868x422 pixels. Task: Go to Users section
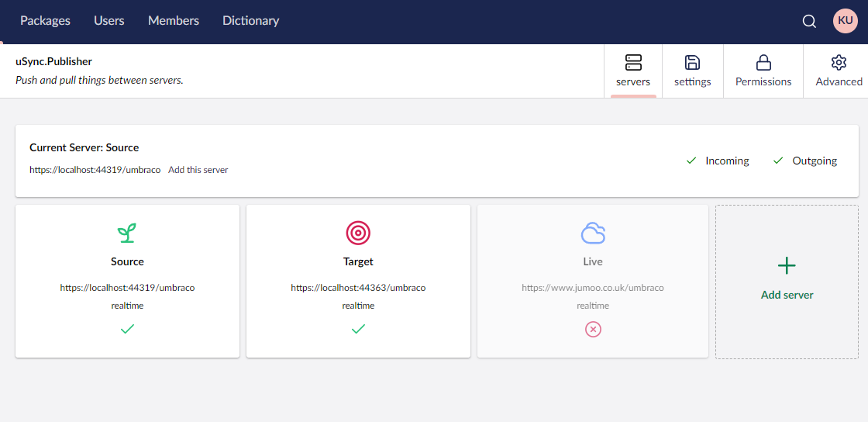click(x=109, y=21)
